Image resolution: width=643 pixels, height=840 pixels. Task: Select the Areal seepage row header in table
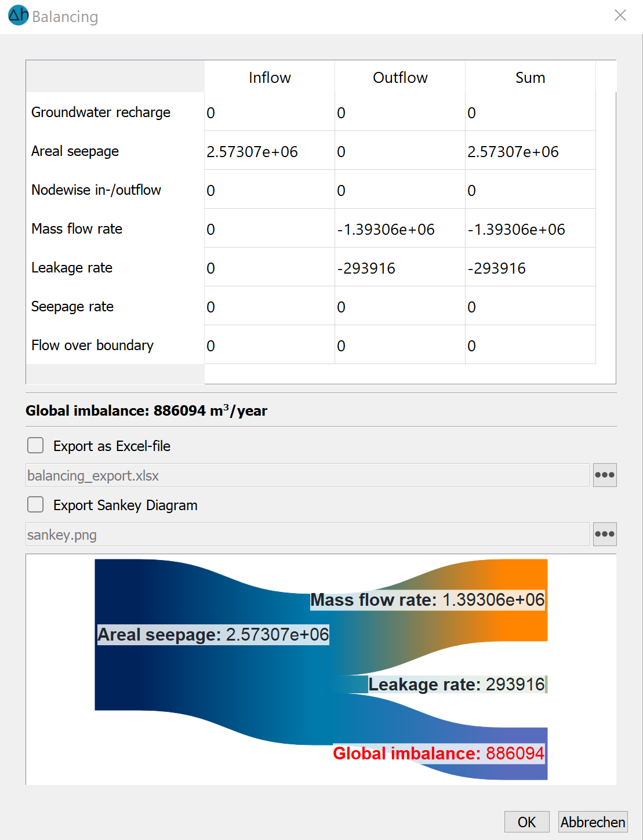click(x=115, y=151)
